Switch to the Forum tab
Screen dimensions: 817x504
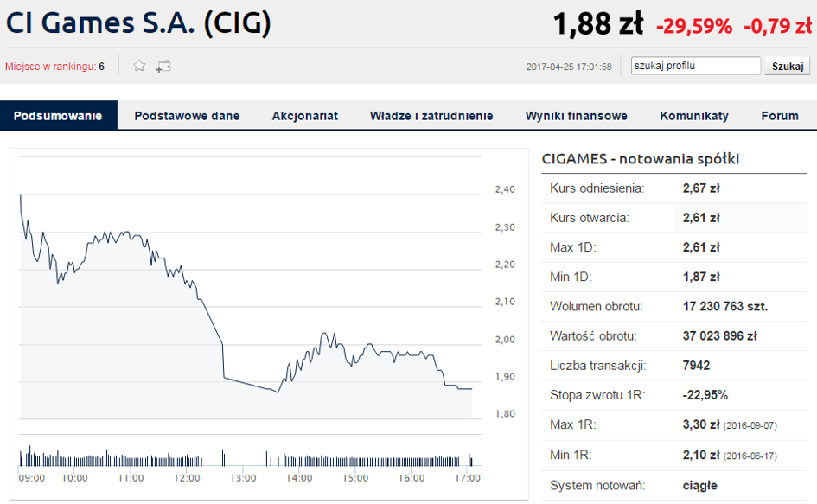pyautogui.click(x=780, y=116)
